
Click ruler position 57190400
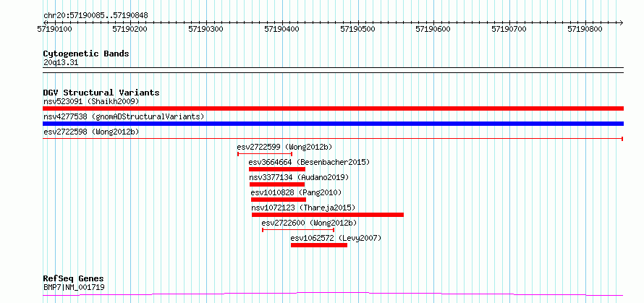282,29
